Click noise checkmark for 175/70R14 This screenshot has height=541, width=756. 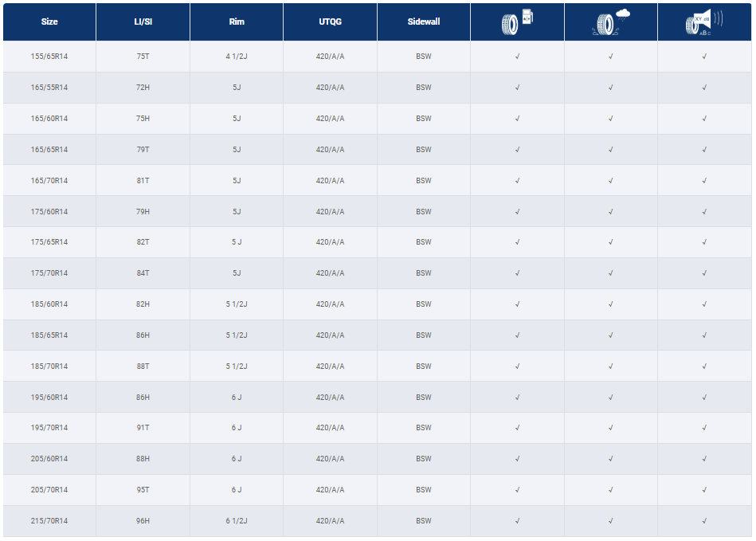click(704, 273)
